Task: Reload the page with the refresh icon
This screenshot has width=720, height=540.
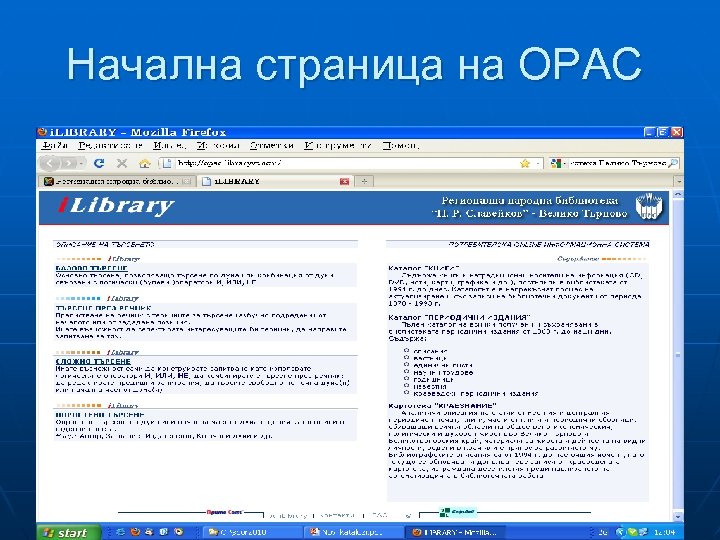Action: point(99,163)
